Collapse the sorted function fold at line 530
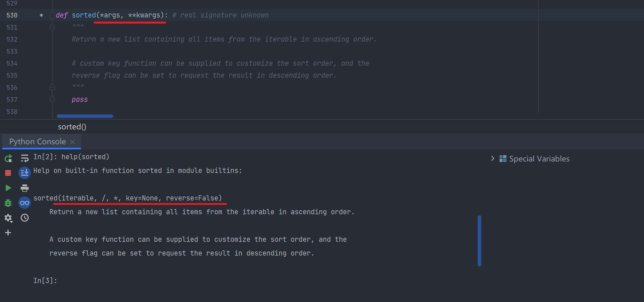This screenshot has width=644, height=302. (x=52, y=15)
